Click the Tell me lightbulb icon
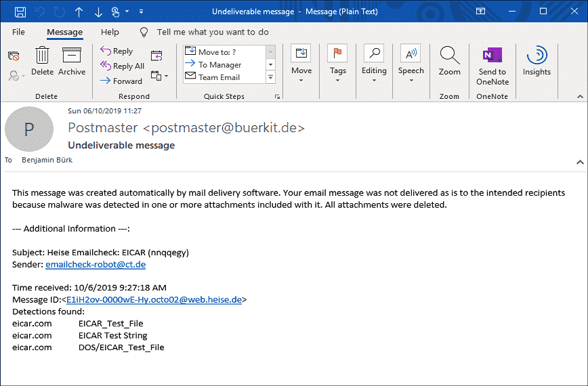This screenshot has height=386, width=588. (x=144, y=33)
